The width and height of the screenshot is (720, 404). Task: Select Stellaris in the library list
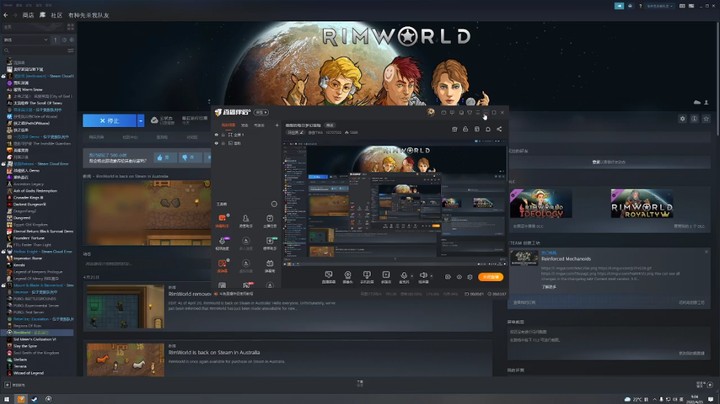coord(20,359)
